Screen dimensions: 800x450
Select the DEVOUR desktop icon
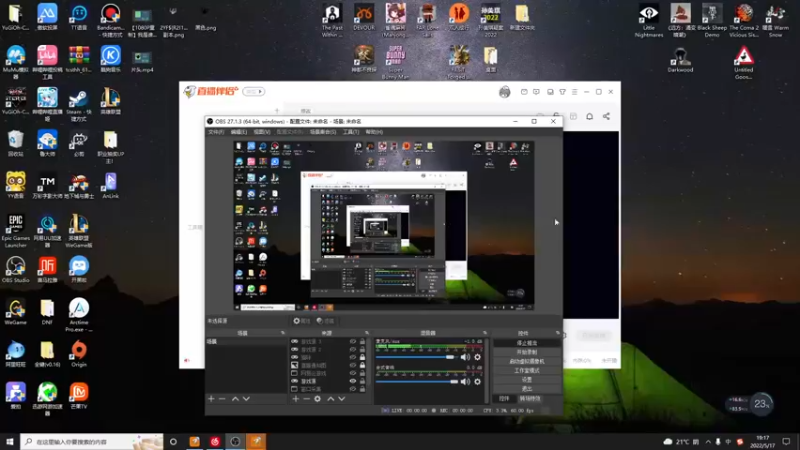tap(364, 17)
